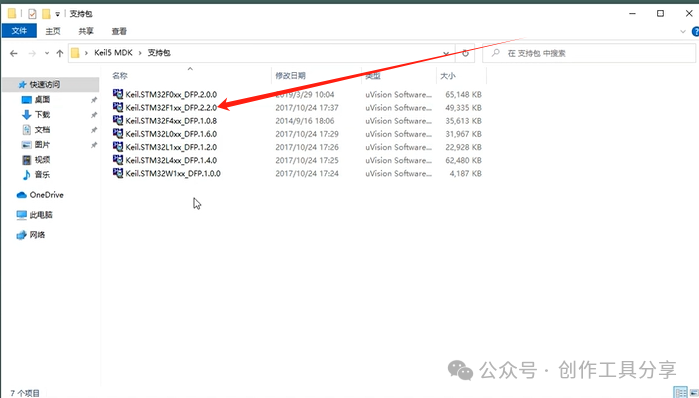Select 网络 in the navigation pane
This screenshot has height=398, width=699.
pyautogui.click(x=37, y=235)
